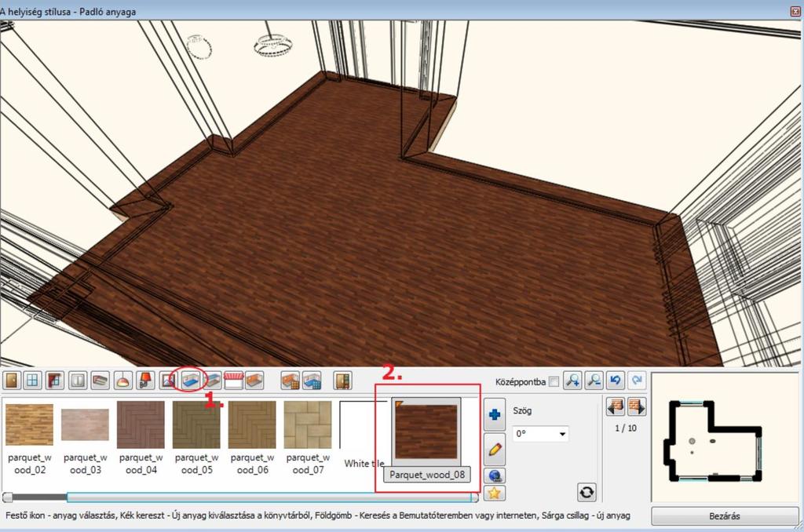Choose the ceiling lamp category icon
The height and width of the screenshot is (532, 804).
pyautogui.click(x=122, y=381)
